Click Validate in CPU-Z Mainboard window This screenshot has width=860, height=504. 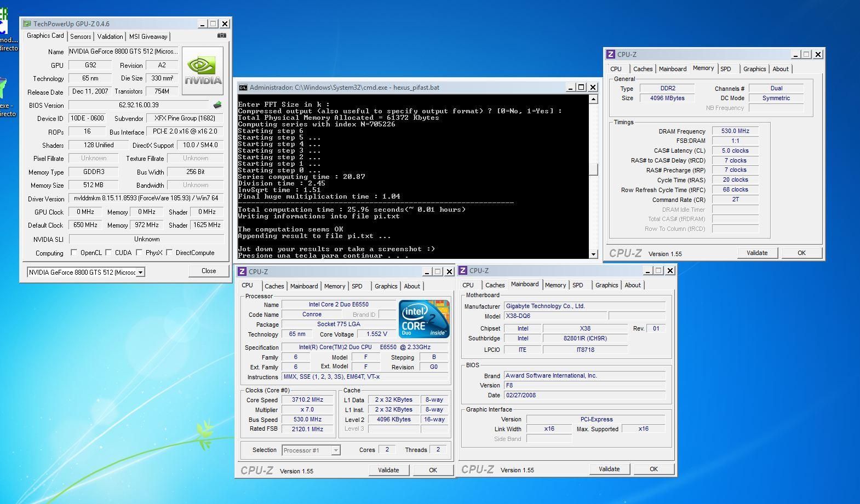point(609,469)
